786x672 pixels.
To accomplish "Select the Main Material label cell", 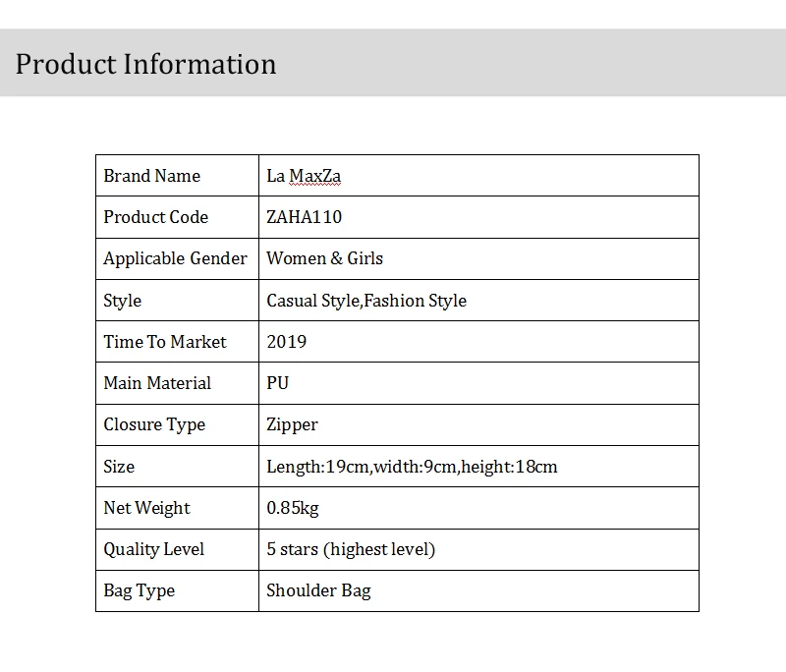I will (177, 383).
